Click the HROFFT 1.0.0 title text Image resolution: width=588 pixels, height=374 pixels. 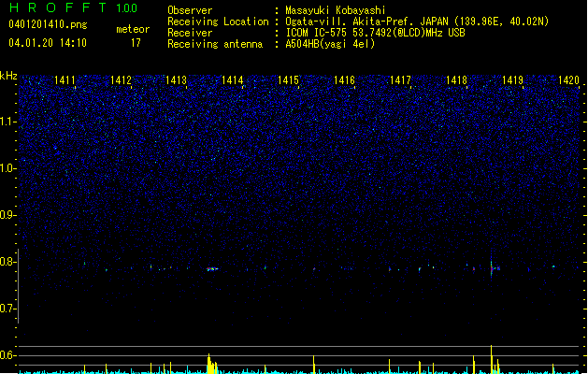click(74, 7)
